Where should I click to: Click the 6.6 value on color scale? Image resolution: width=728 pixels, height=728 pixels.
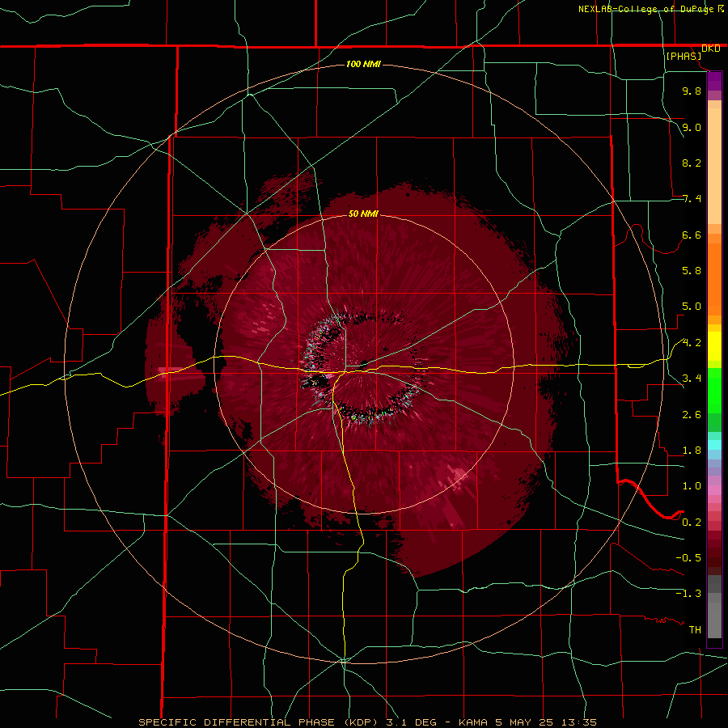click(692, 235)
